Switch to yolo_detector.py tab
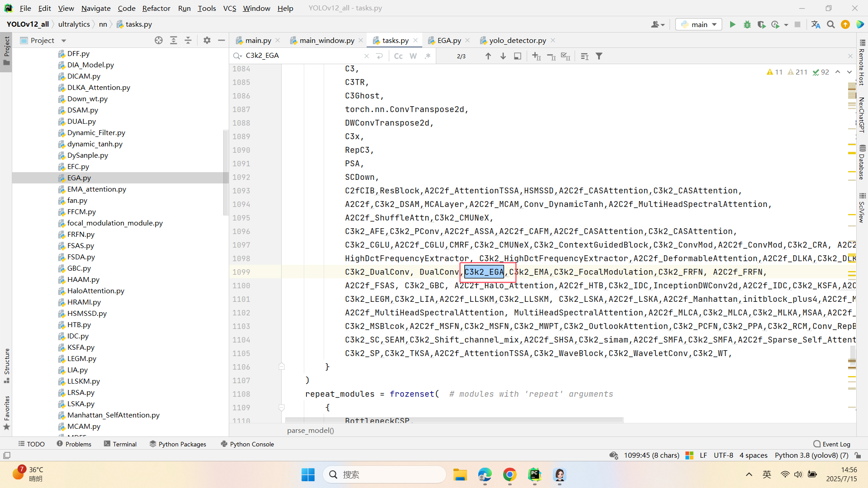Image resolution: width=868 pixels, height=488 pixels. (517, 40)
